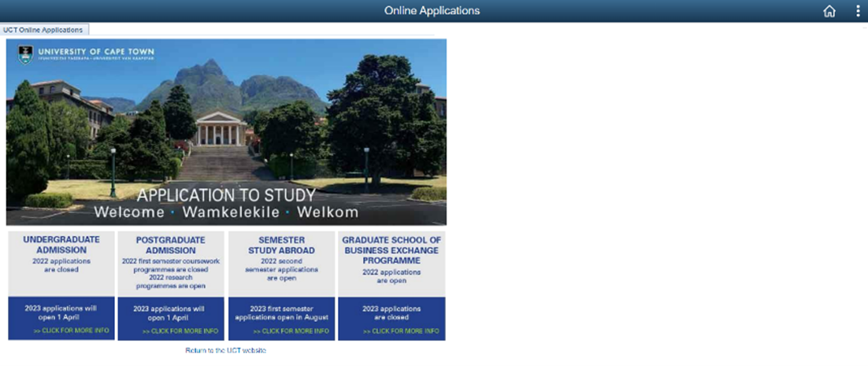Click 'Welcome · Wamkelekile · Welkom' banner text
Image resolution: width=868 pixels, height=366 pixels.
pyautogui.click(x=226, y=213)
